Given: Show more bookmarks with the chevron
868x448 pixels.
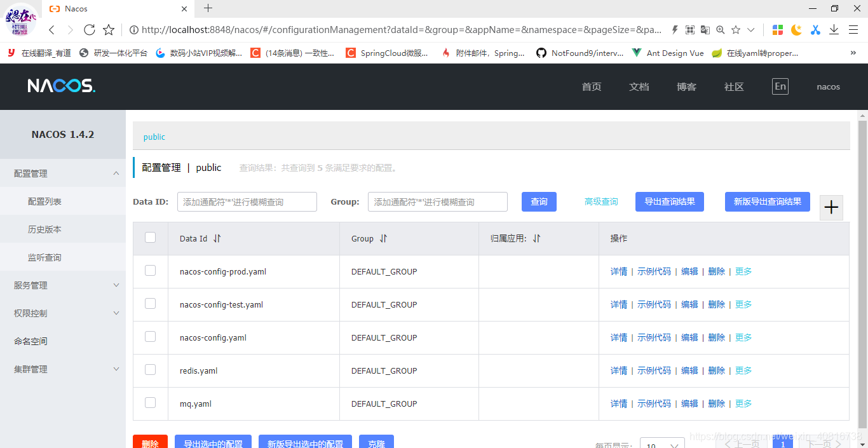Looking at the screenshot, I should coord(853,53).
